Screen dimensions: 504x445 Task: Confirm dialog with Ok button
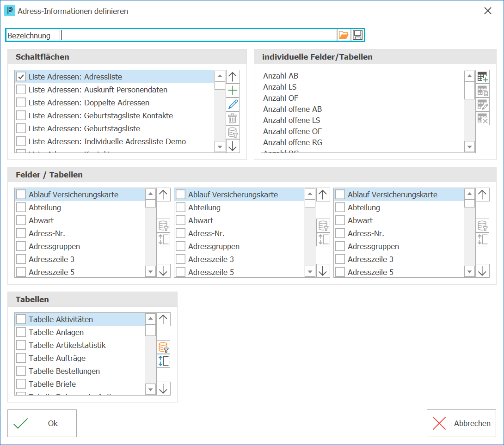click(x=42, y=423)
